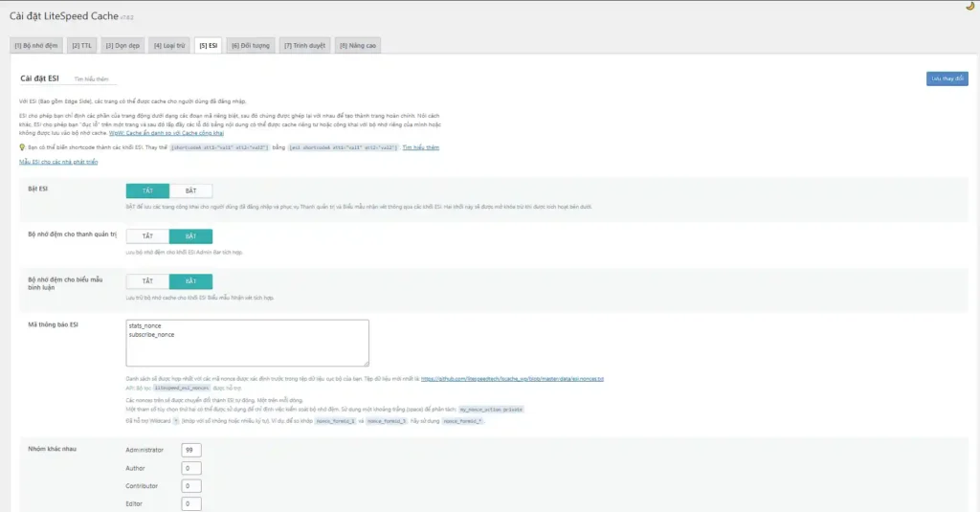The height and width of the screenshot is (512, 980).
Task: Open the [1] Bộ nhớ đệm tab
Action: pos(36,46)
